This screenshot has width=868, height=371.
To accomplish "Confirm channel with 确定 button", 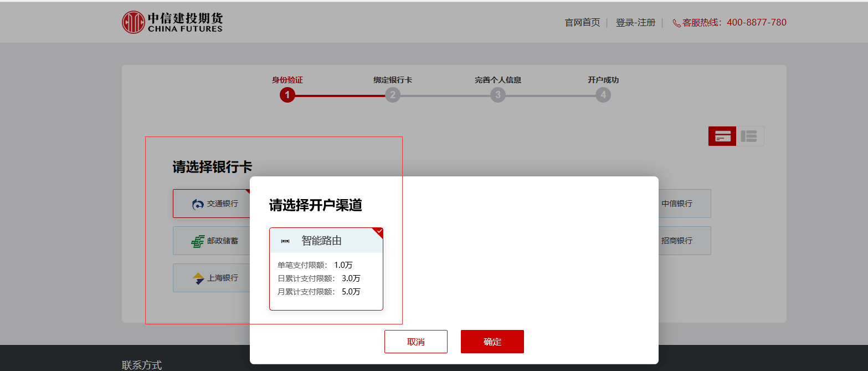I will 492,342.
